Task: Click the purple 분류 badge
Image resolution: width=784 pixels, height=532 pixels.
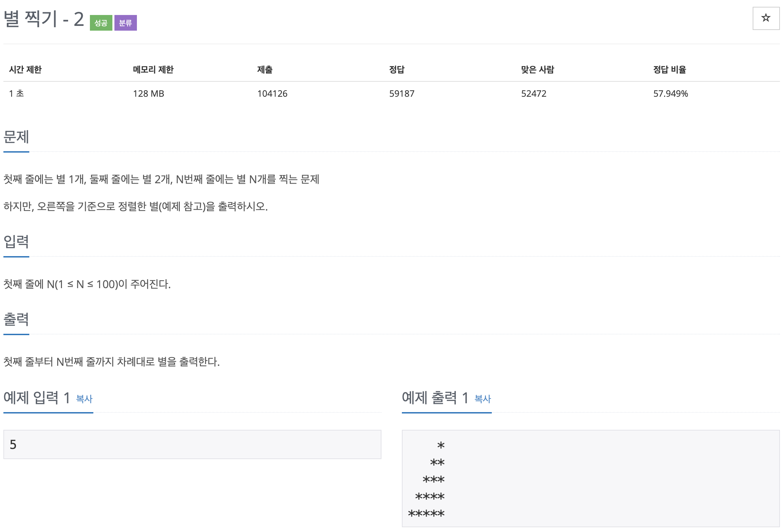Action: point(125,23)
